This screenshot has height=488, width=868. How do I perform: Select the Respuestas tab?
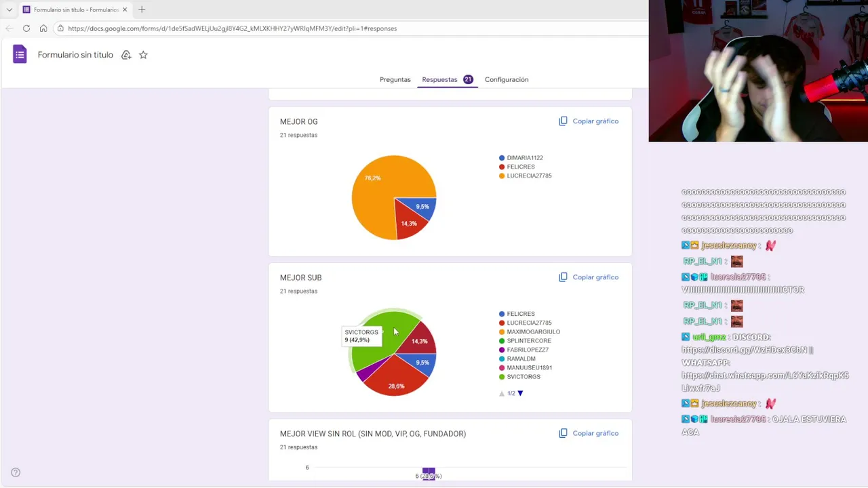click(447, 79)
